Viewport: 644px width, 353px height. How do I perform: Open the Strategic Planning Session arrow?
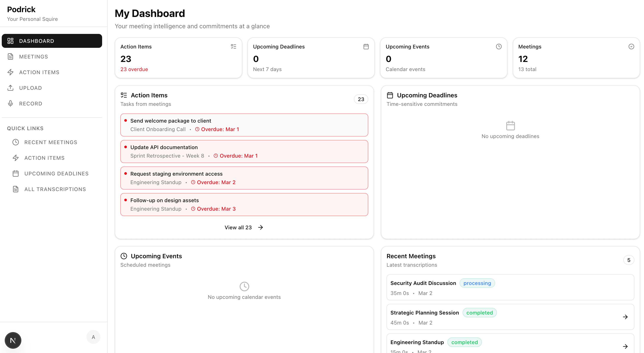(626, 317)
